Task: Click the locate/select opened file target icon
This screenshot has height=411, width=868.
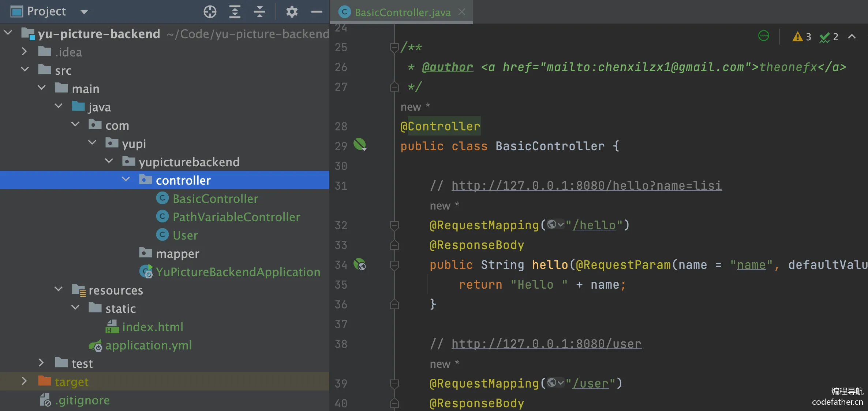Action: pos(210,12)
